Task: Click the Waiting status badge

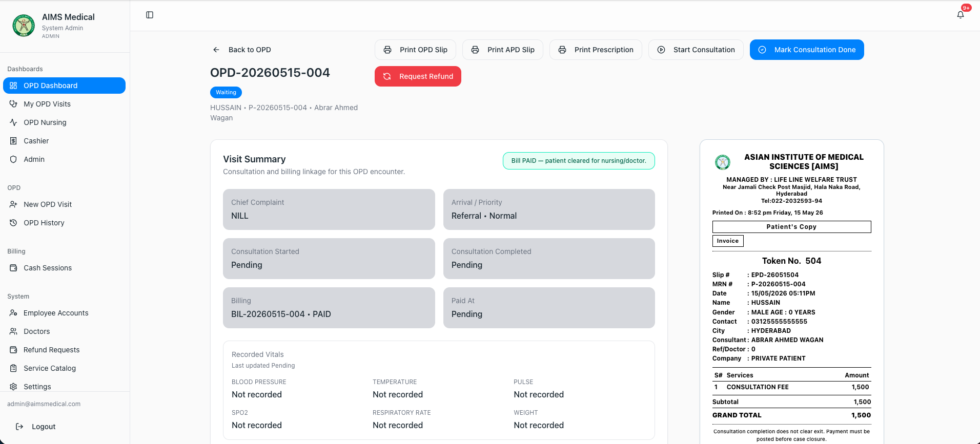Action: [x=226, y=92]
